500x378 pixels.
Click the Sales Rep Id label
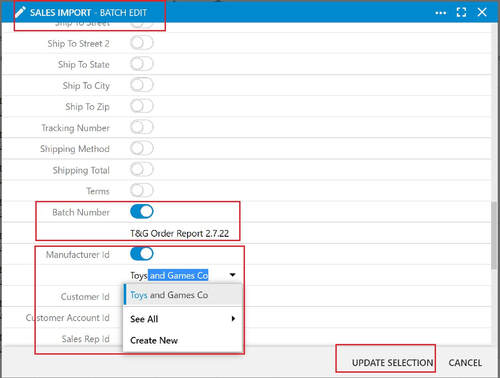click(x=86, y=339)
